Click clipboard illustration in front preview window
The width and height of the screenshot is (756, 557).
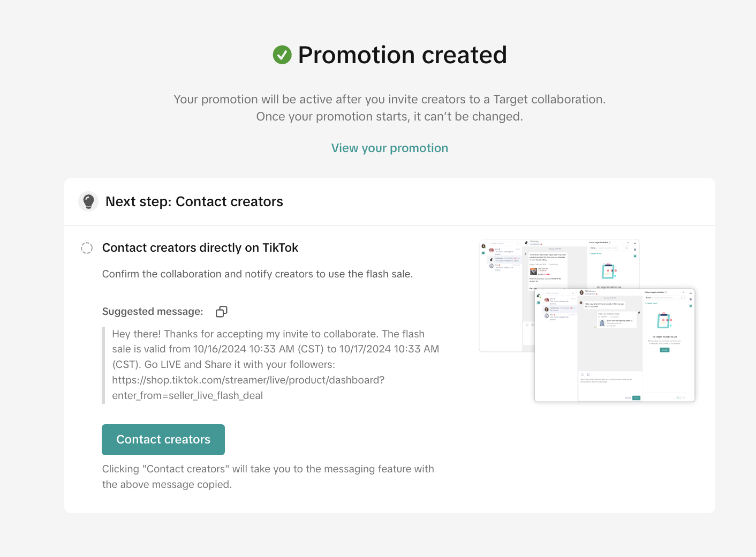[664, 320]
